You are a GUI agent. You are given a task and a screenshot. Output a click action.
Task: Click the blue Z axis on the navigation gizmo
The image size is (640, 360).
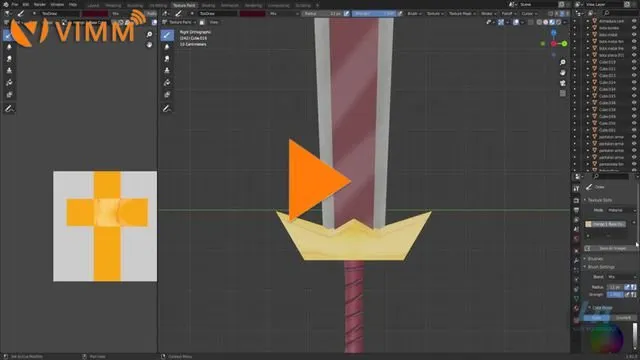pyautogui.click(x=553, y=33)
